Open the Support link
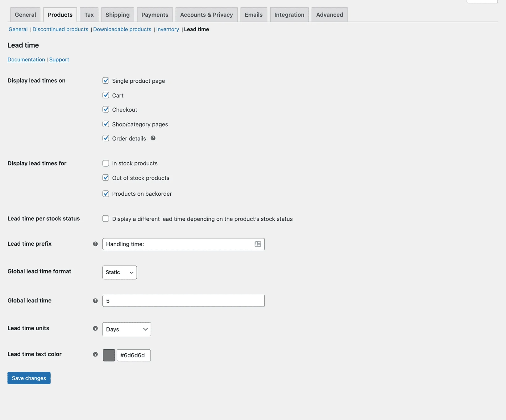Screen dimensions: 506x420 [x=59, y=59]
